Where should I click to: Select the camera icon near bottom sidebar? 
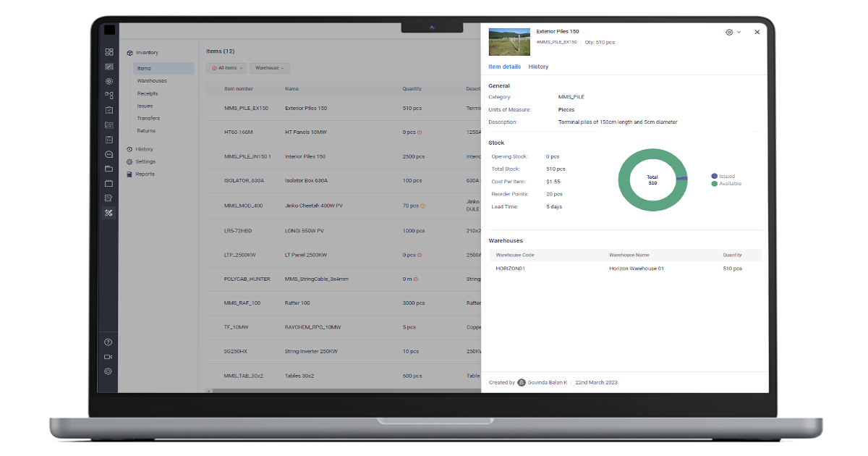[109, 356]
